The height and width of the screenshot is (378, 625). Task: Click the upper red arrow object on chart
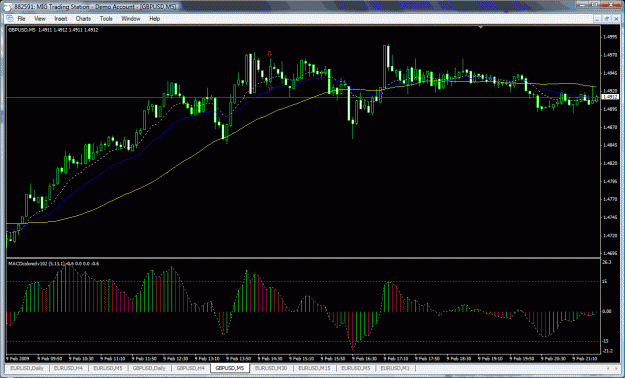pos(270,54)
